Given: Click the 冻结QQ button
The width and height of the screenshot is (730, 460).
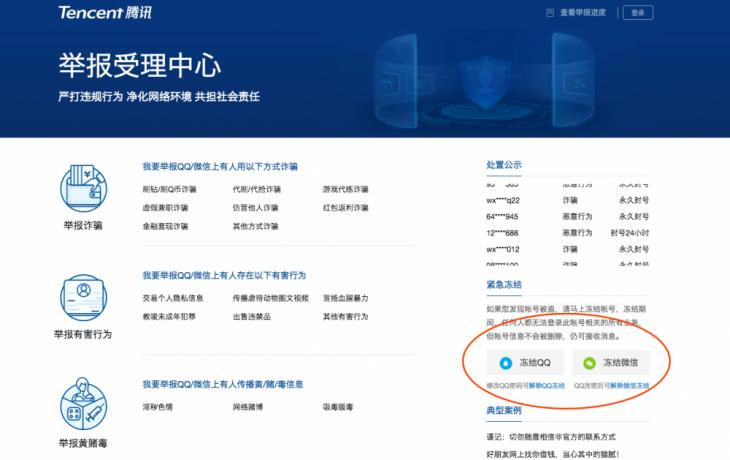Looking at the screenshot, I should point(525,363).
